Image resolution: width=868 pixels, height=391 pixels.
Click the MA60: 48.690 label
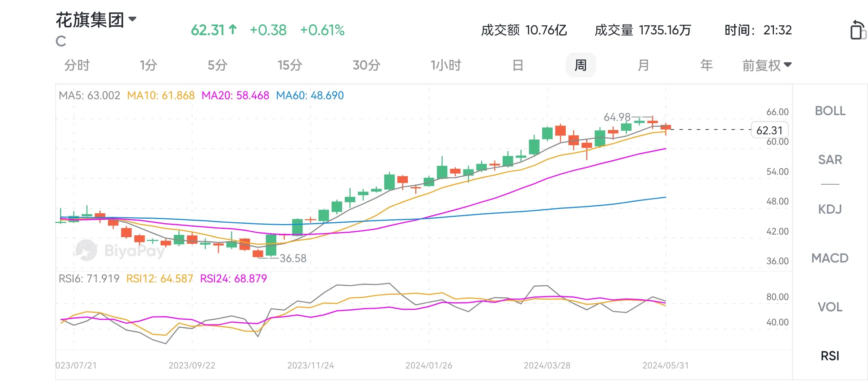tap(310, 96)
